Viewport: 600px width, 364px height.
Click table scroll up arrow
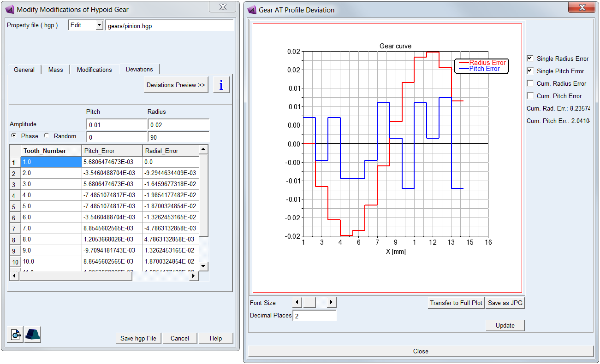tap(203, 149)
